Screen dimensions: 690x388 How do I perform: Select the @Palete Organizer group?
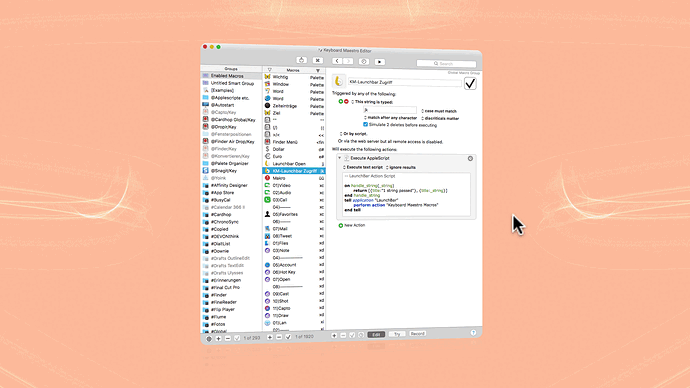point(231,163)
